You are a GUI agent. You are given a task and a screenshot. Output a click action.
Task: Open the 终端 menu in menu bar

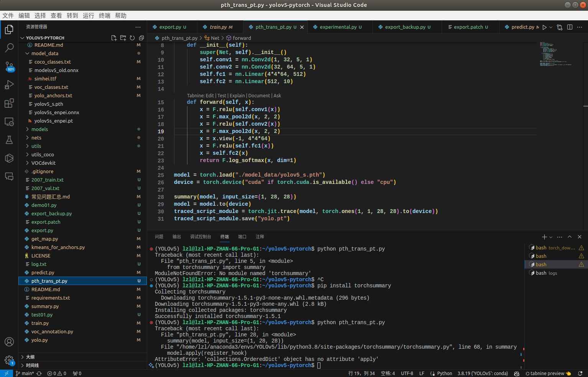(104, 15)
